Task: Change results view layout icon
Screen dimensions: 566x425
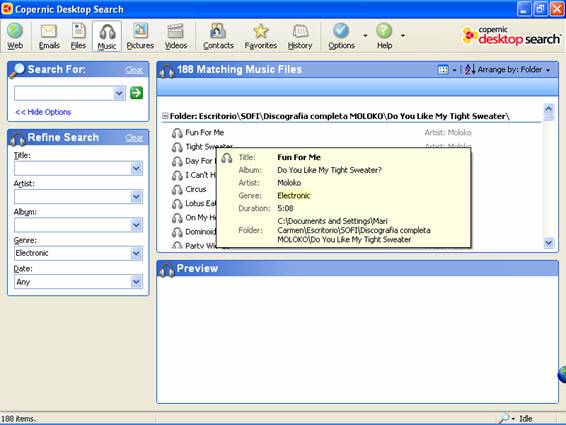Action: tap(443, 69)
